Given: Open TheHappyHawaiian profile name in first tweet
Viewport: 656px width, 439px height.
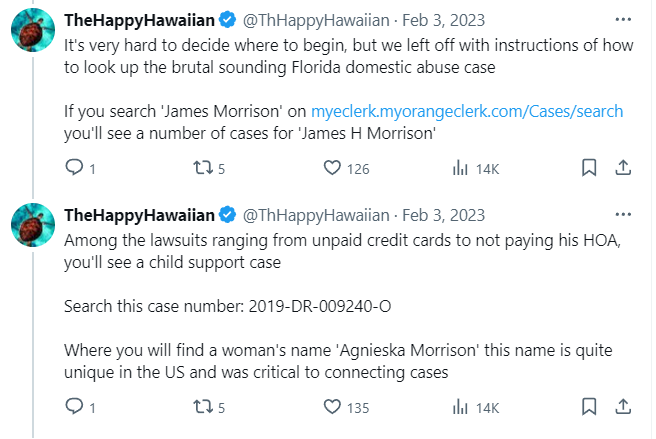Looking at the screenshot, I should [x=139, y=20].
